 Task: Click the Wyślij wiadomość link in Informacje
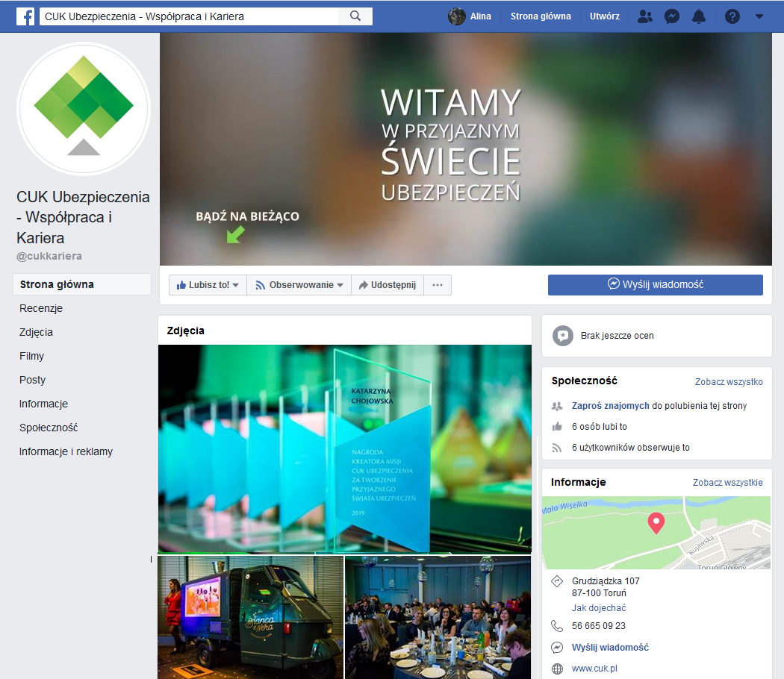point(610,648)
